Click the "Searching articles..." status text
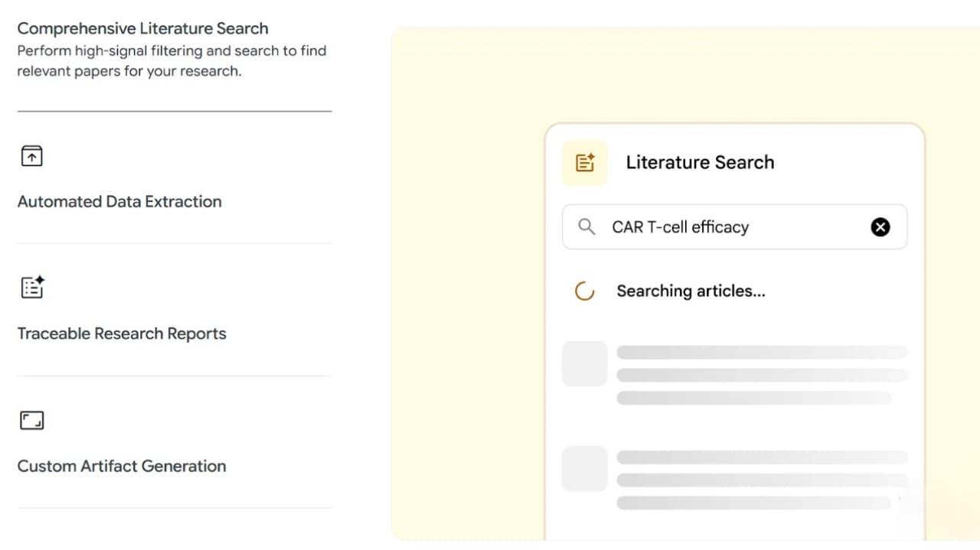Screen dimensions: 980x550 coord(691,291)
